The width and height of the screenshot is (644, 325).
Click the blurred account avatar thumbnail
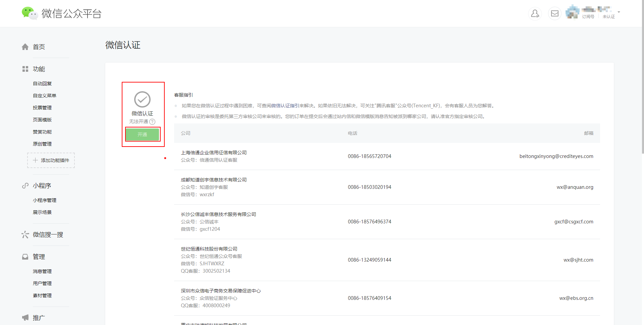point(572,12)
